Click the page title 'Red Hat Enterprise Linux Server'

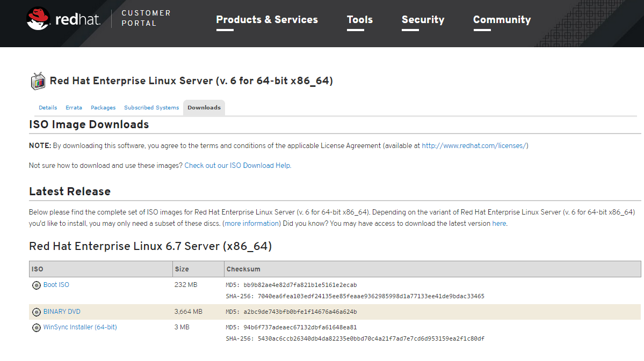pos(191,81)
